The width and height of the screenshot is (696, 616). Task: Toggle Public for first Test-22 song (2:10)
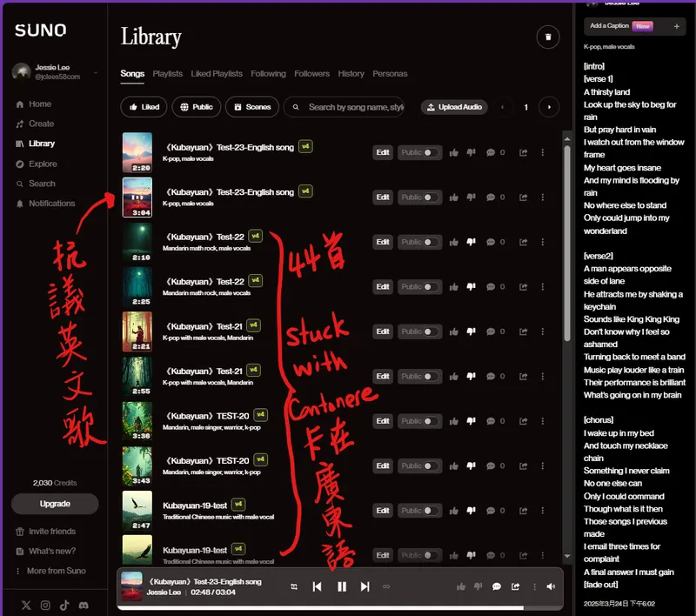click(419, 243)
